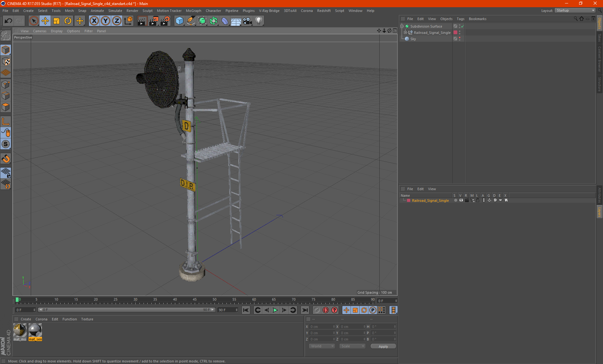Open the Object Manager Bookmarks menu

(x=477, y=19)
